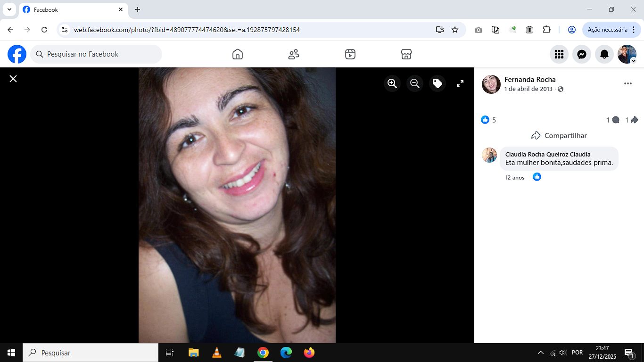Expand the browser tab search dropdown
Screen dimensions: 644x362
(9, 9)
